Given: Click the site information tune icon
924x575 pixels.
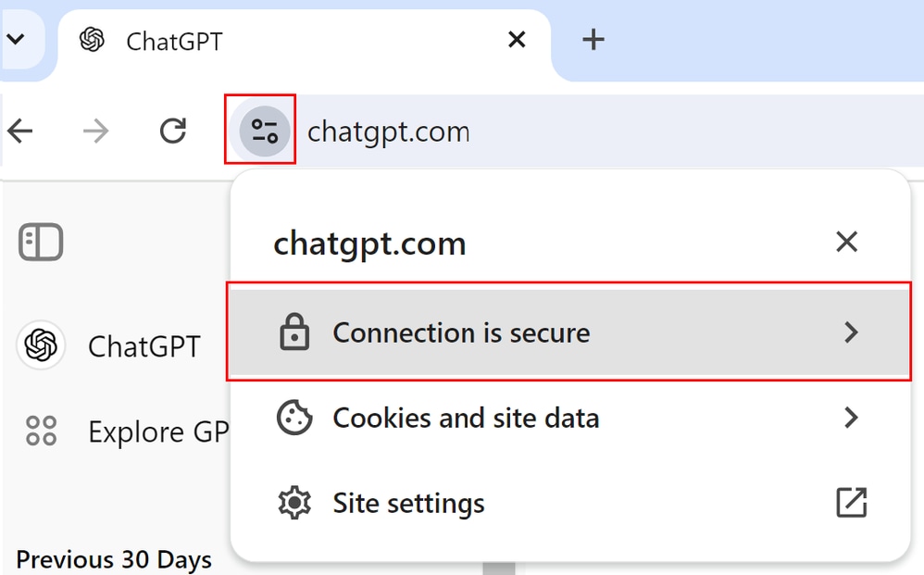Looking at the screenshot, I should (x=264, y=131).
